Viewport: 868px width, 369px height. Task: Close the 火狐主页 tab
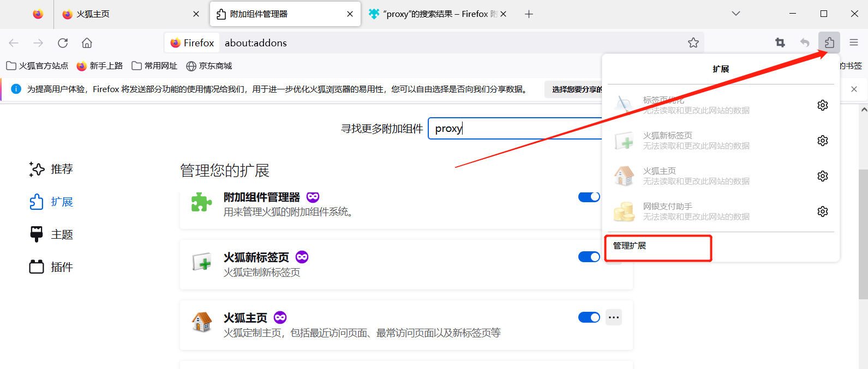[x=196, y=14]
